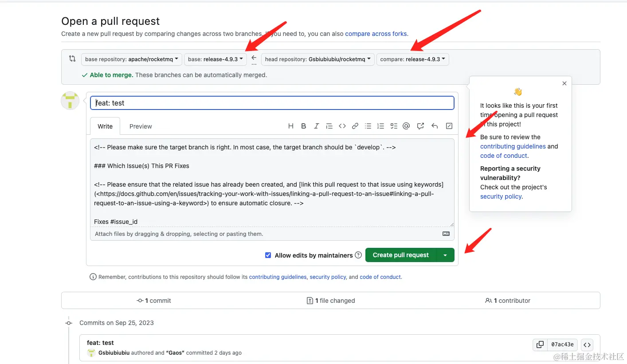This screenshot has height=364, width=627.
Task: Click the Create pull request button
Action: tap(401, 255)
